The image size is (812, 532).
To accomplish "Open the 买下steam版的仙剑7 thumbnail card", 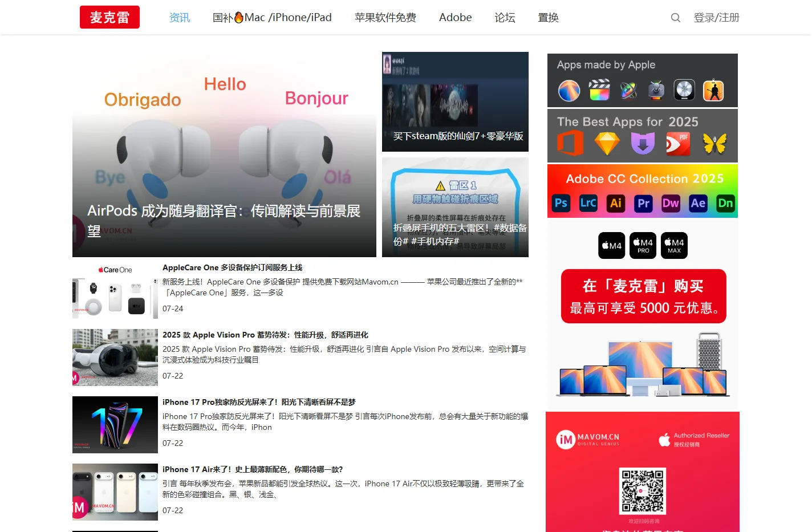I will point(455,101).
